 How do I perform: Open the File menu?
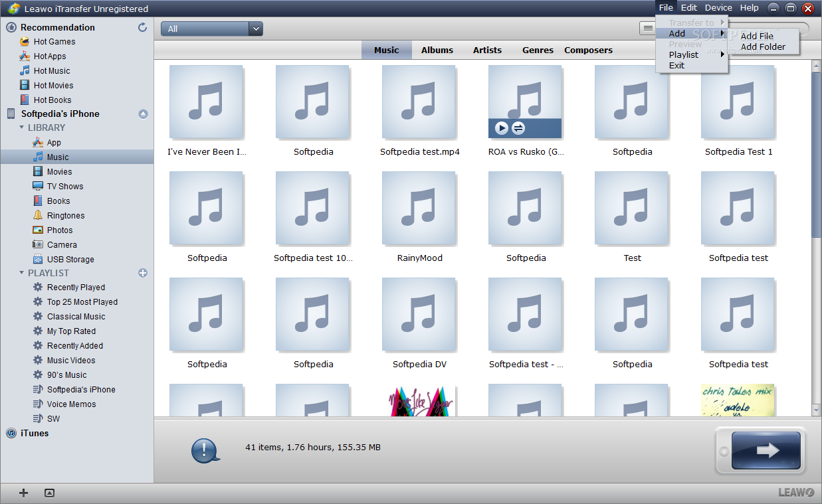tap(666, 8)
